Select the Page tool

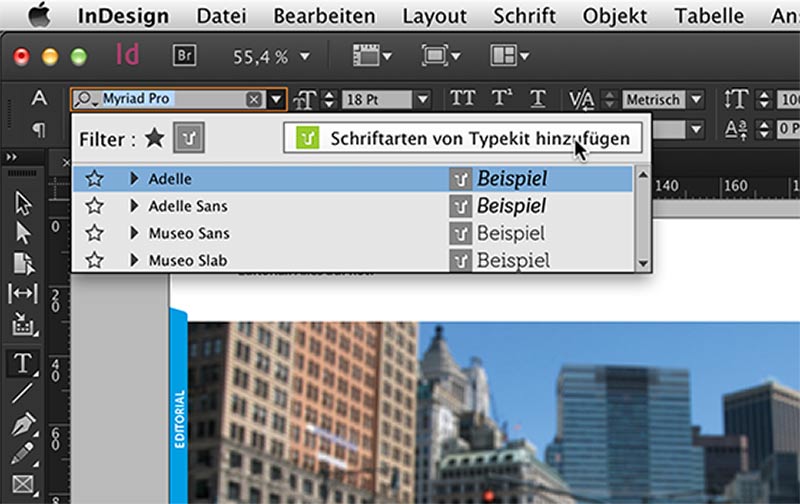click(23, 264)
